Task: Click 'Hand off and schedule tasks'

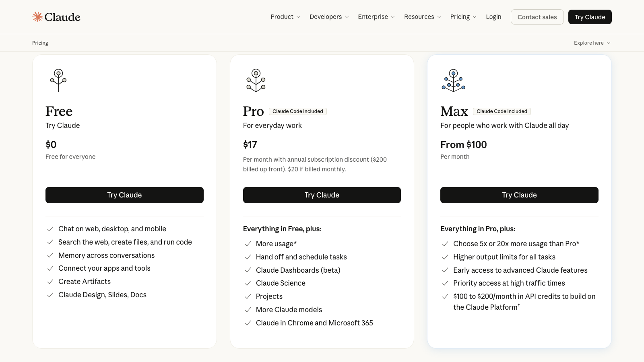Action: [301, 257]
